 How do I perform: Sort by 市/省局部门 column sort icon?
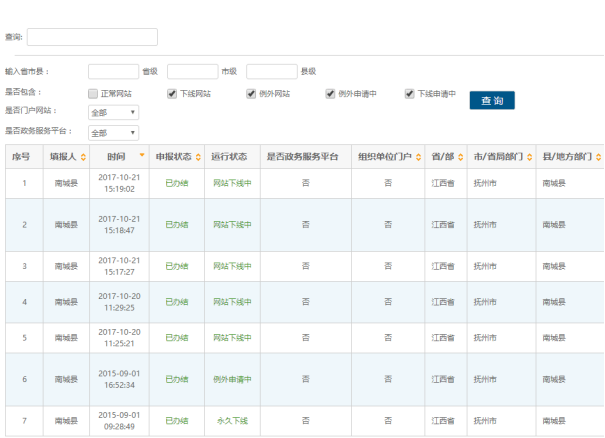click(x=526, y=157)
